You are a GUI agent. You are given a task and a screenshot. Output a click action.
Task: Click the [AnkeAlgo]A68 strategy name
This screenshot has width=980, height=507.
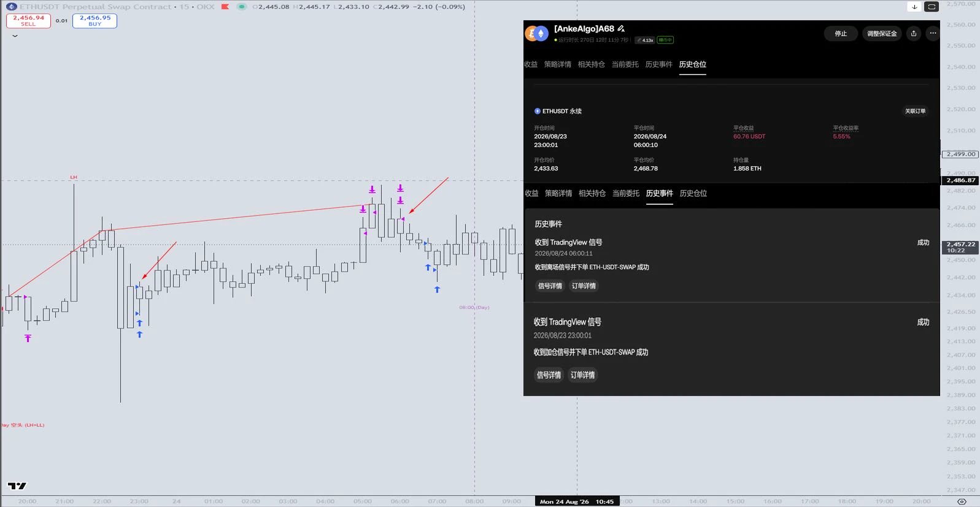(584, 29)
